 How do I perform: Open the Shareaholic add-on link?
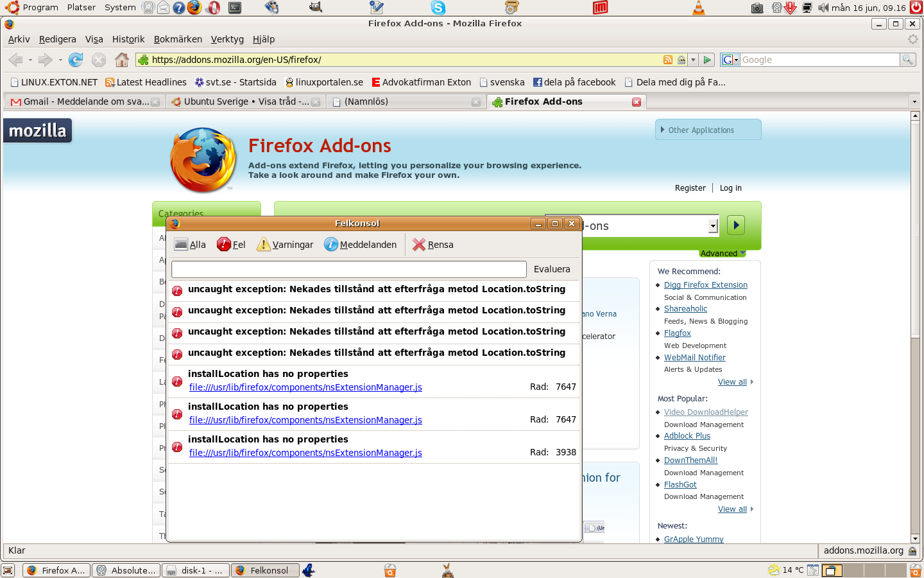click(x=685, y=309)
